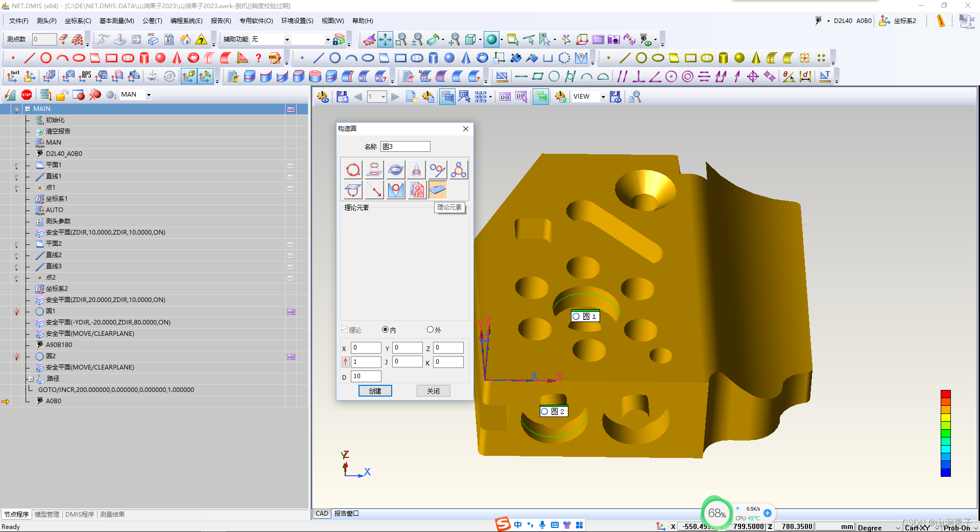Toggle the lightbulb next to 圆2
Viewport: 980px width, 532px height.
tap(16, 356)
